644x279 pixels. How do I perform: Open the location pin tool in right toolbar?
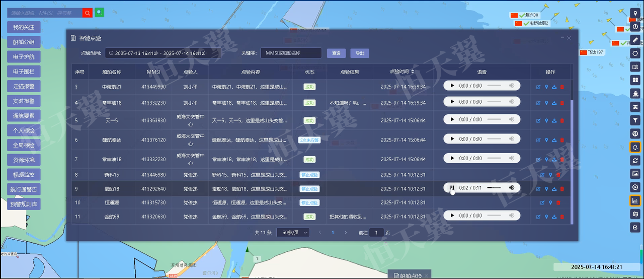635,13
